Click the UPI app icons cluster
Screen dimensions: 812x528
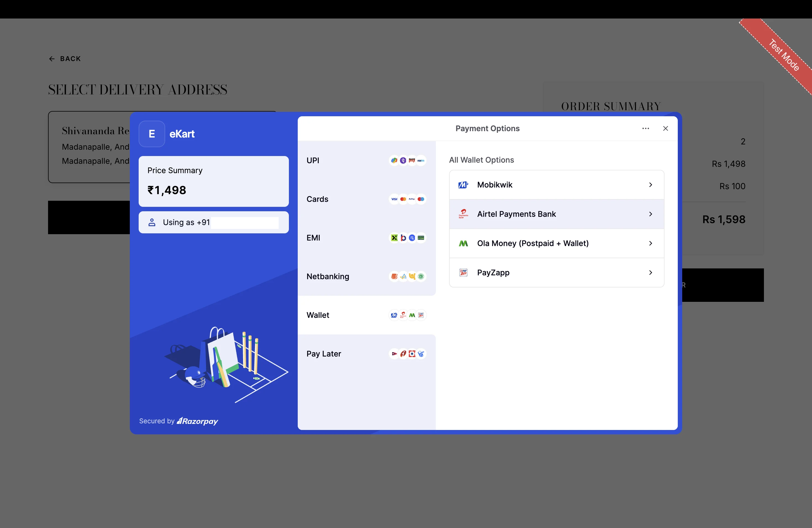(407, 160)
